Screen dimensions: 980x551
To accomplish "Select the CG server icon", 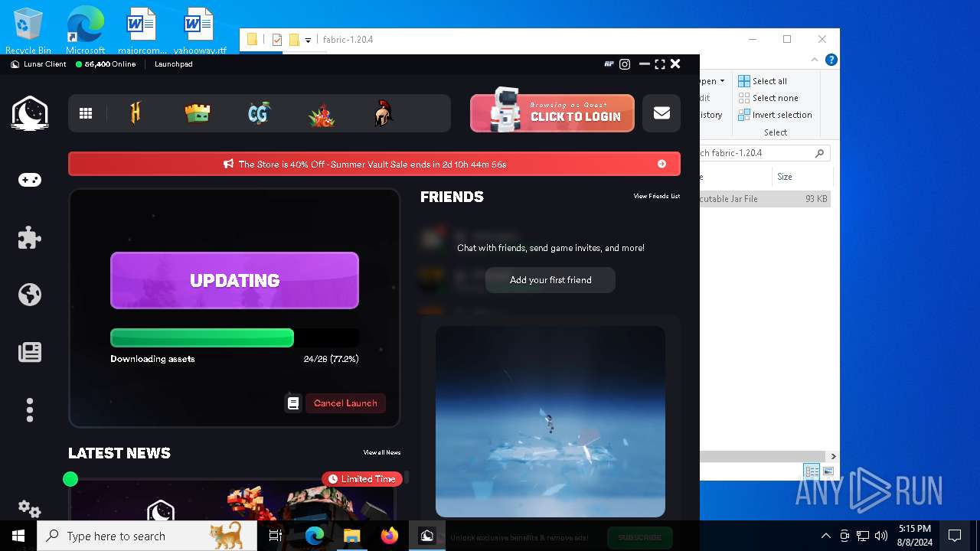I will point(260,113).
